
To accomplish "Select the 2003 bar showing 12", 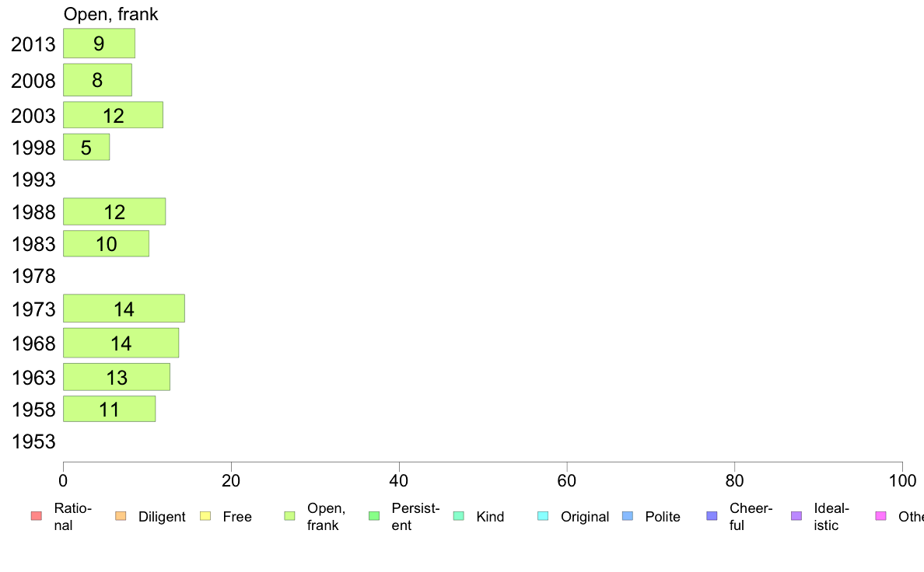I will coord(113,115).
